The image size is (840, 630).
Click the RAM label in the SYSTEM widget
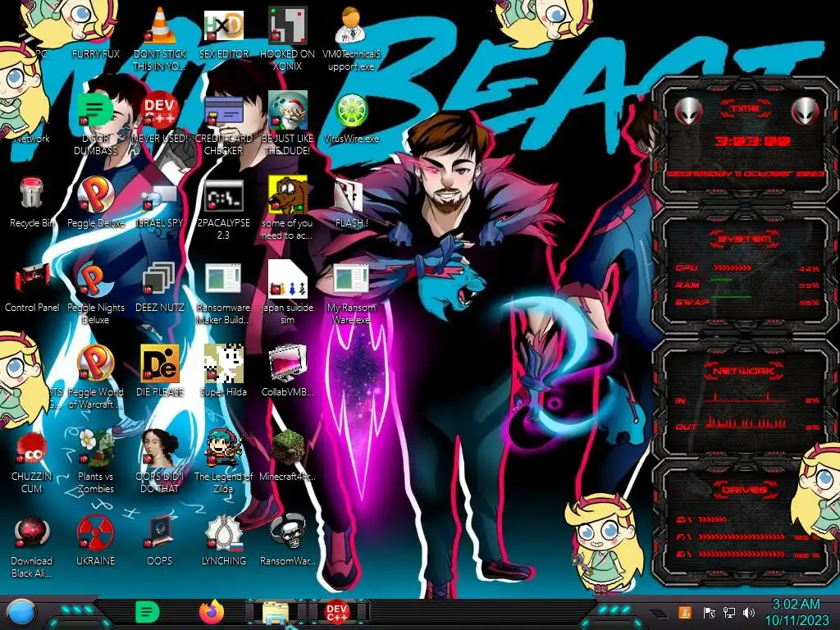point(687,285)
